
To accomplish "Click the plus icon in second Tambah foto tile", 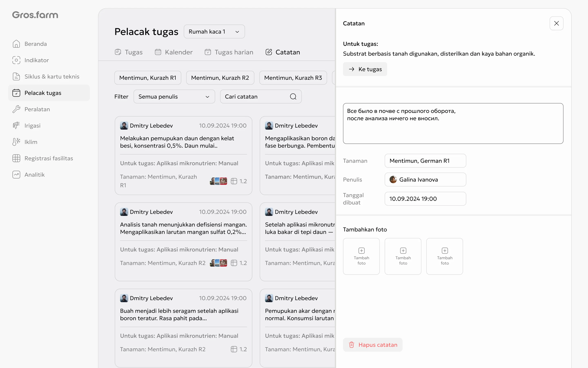I will click(x=403, y=250).
